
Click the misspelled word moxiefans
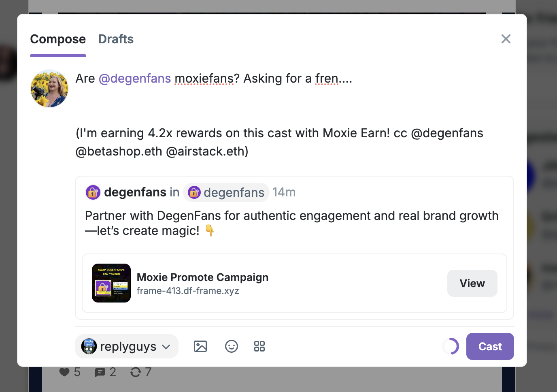click(x=204, y=78)
